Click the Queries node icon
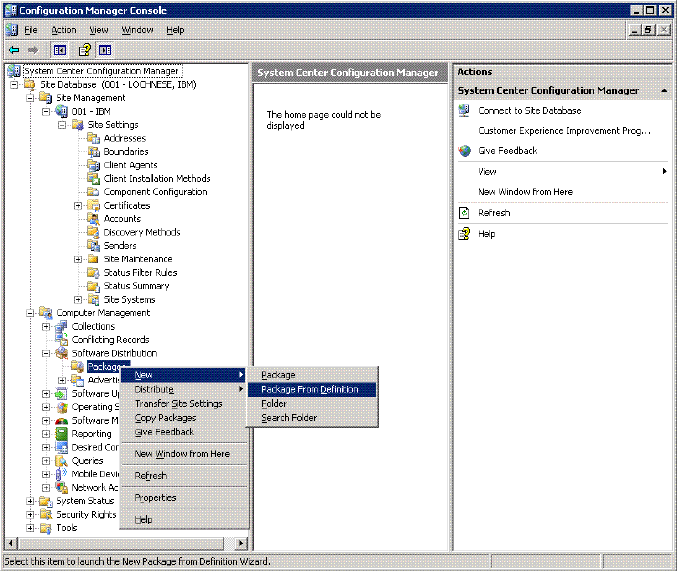 pos(62,461)
